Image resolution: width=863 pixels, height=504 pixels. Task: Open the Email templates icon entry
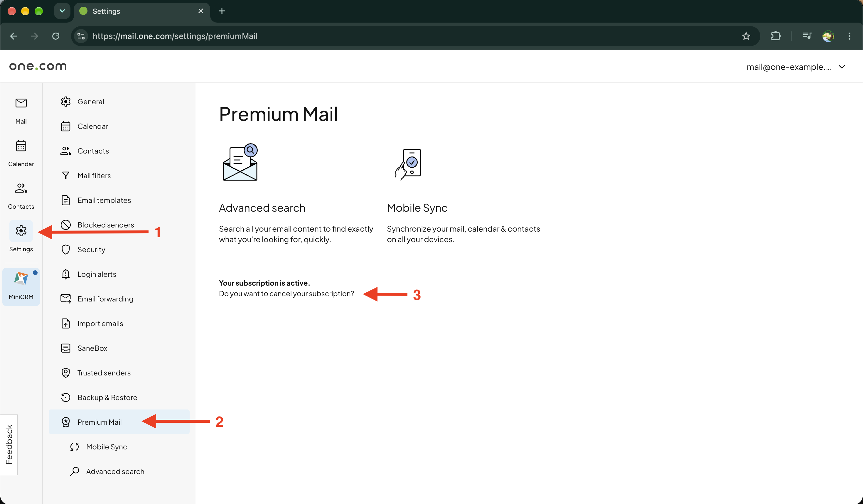click(65, 200)
